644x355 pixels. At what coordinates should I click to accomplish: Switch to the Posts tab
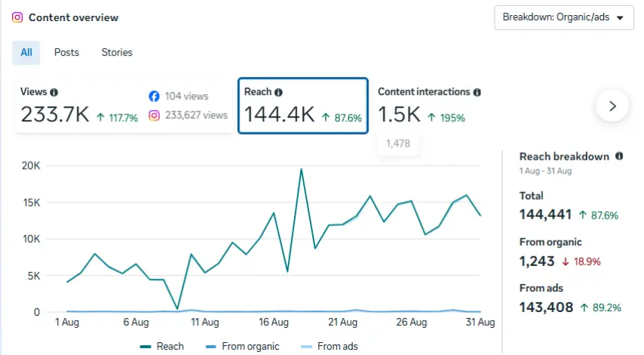click(66, 53)
